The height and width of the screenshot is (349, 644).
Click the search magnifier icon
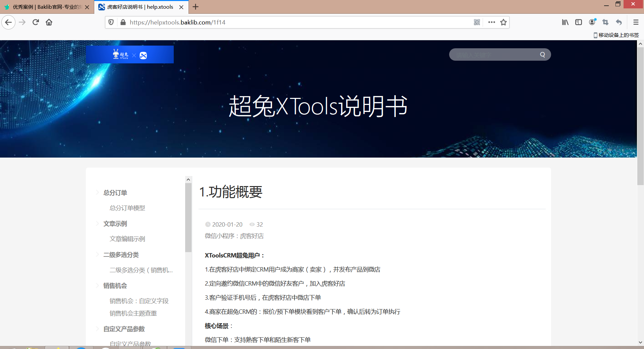[542, 55]
